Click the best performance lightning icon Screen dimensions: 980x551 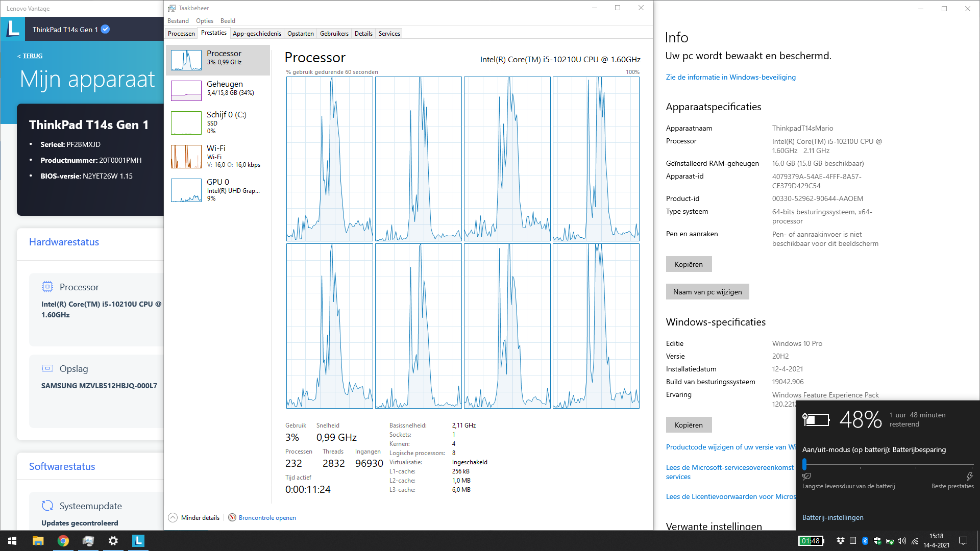[969, 476]
